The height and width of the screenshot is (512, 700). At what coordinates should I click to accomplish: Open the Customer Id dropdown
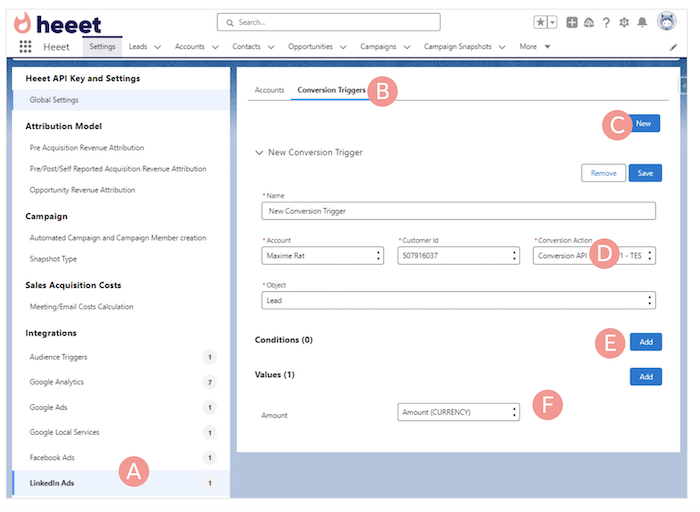(x=458, y=256)
